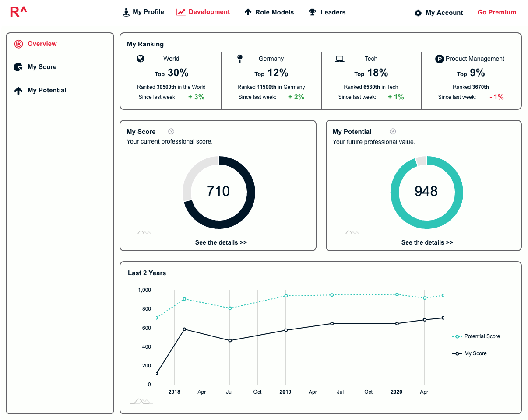Click chart logo in My Potential card
This screenshot has width=528, height=420.
coord(352,232)
